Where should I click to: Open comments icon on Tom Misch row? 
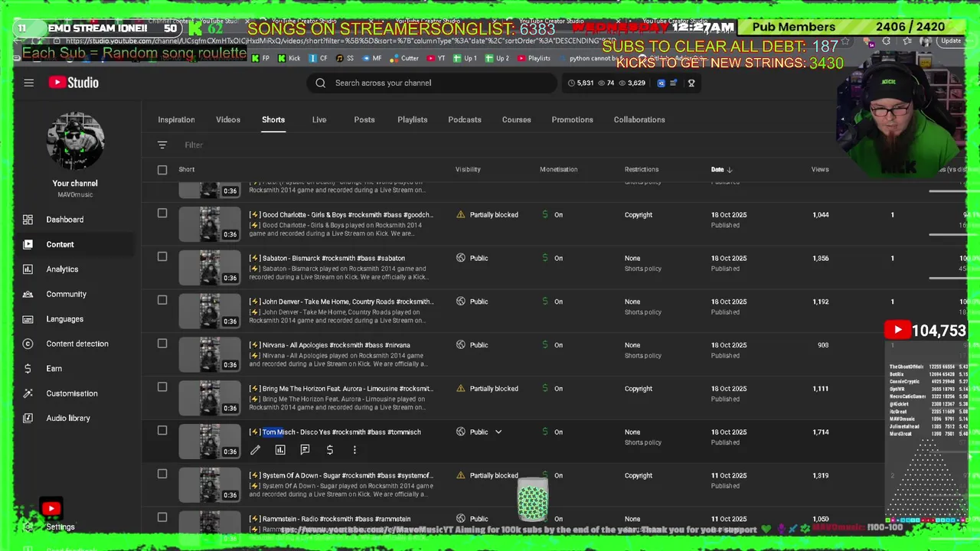coord(305,450)
